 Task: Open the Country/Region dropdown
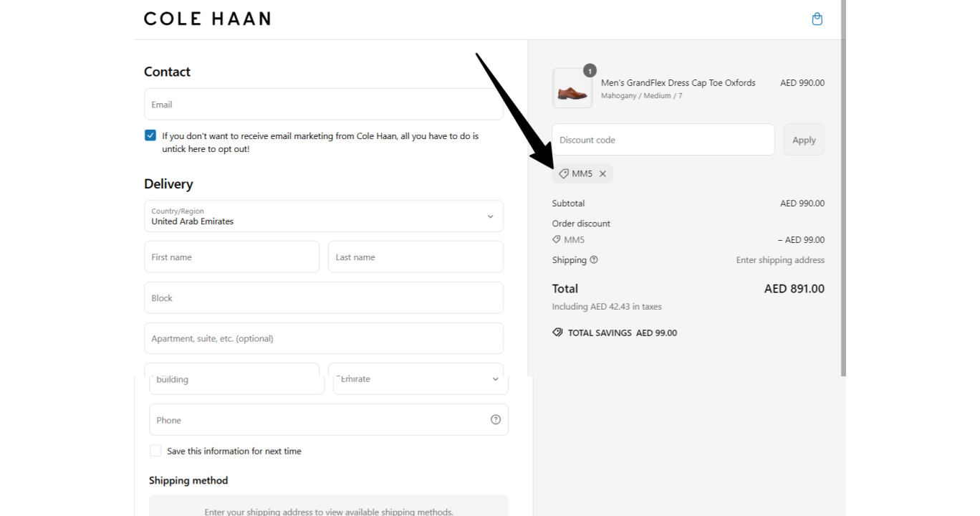pos(324,216)
